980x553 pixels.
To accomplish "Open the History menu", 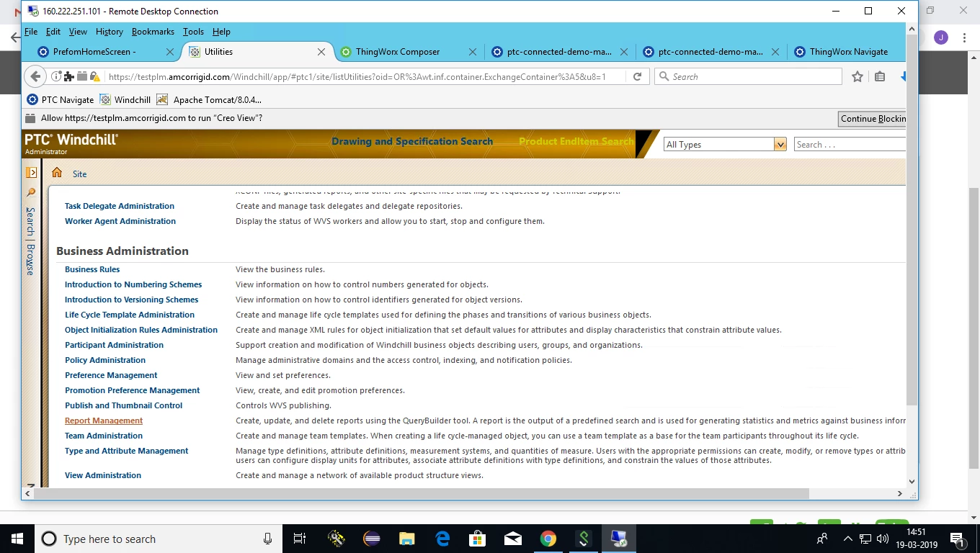I will [110, 32].
